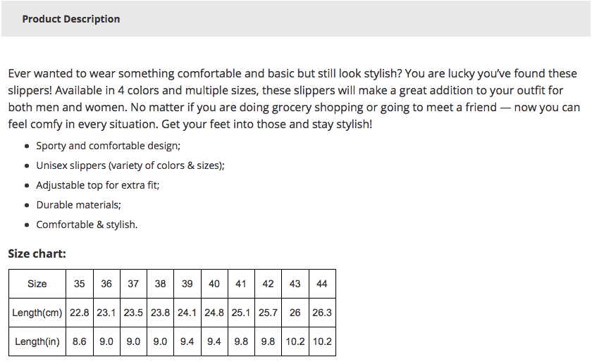
Task: Select the Size chart heading
Action: tap(37, 253)
